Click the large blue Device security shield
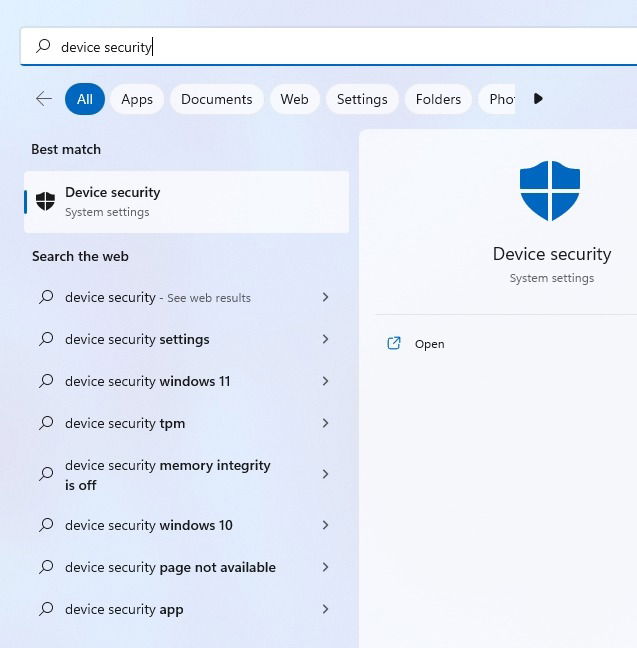The width and height of the screenshot is (637, 648). point(550,191)
